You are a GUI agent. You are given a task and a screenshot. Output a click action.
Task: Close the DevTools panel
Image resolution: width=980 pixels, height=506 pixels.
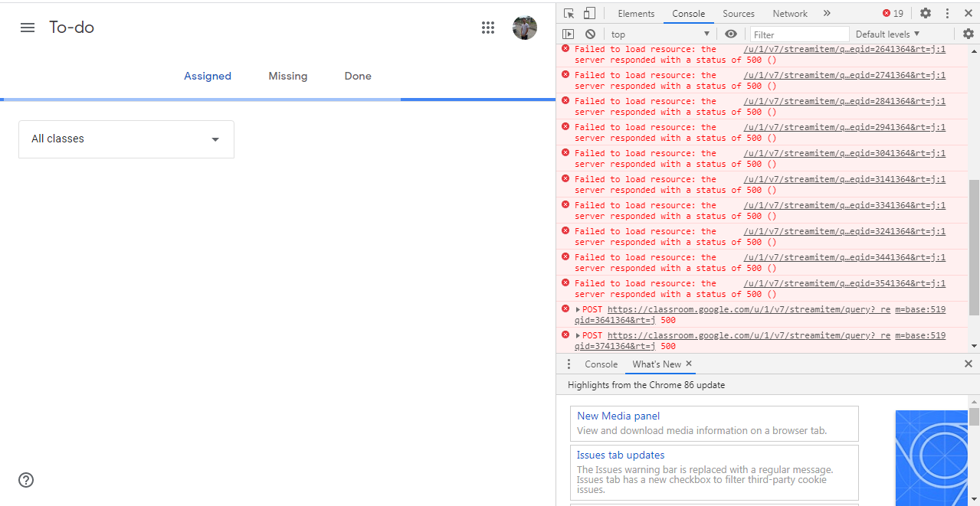[969, 13]
